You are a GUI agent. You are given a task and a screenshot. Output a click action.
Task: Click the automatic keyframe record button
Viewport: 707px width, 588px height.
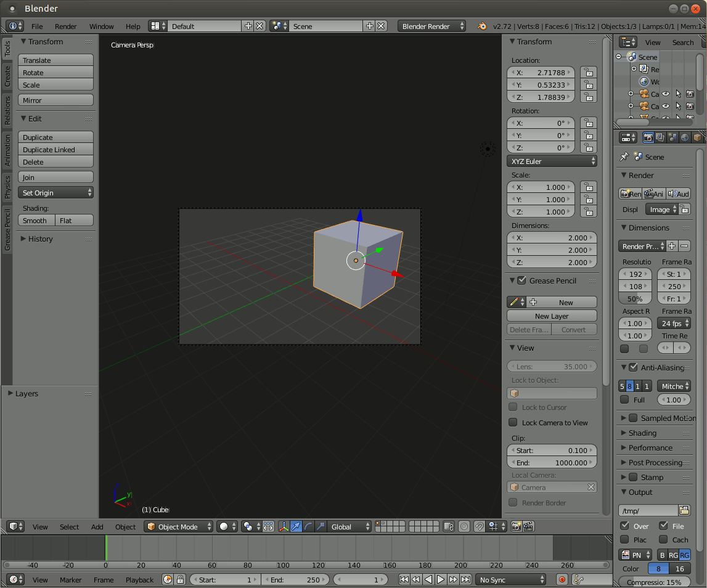(562, 579)
